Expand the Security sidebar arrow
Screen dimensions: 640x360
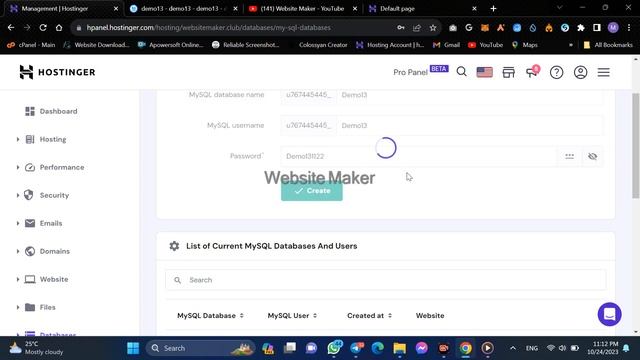pos(18,196)
